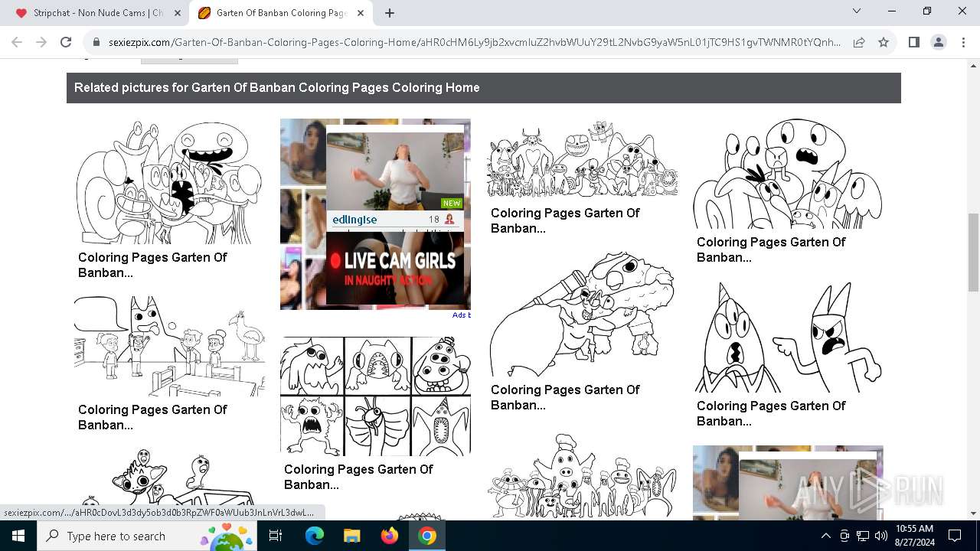Viewport: 980px width, 551px height.
Task: Launch Microsoft Edge from taskbar
Action: (315, 536)
